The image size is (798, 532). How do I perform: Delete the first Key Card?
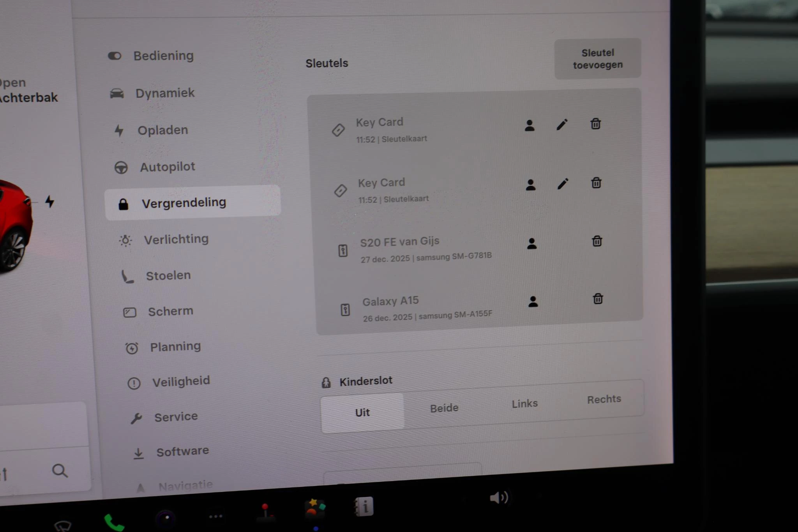pyautogui.click(x=595, y=124)
